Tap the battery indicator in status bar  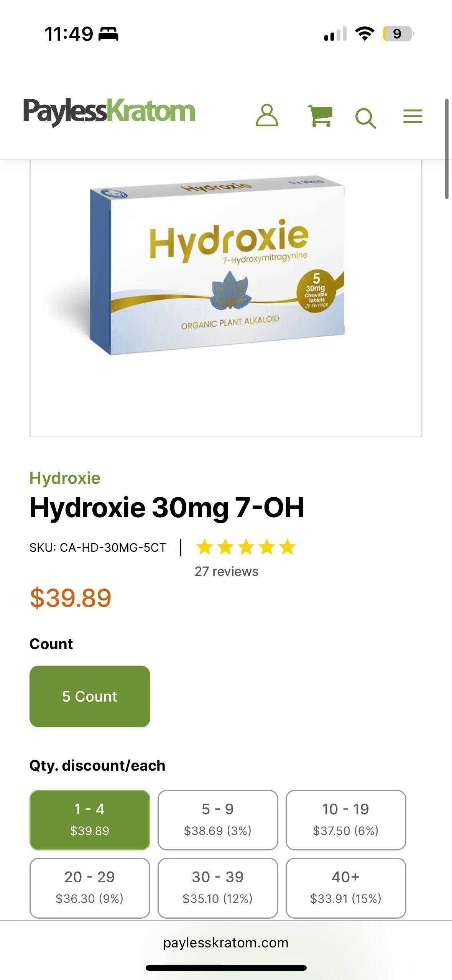pyautogui.click(x=398, y=34)
